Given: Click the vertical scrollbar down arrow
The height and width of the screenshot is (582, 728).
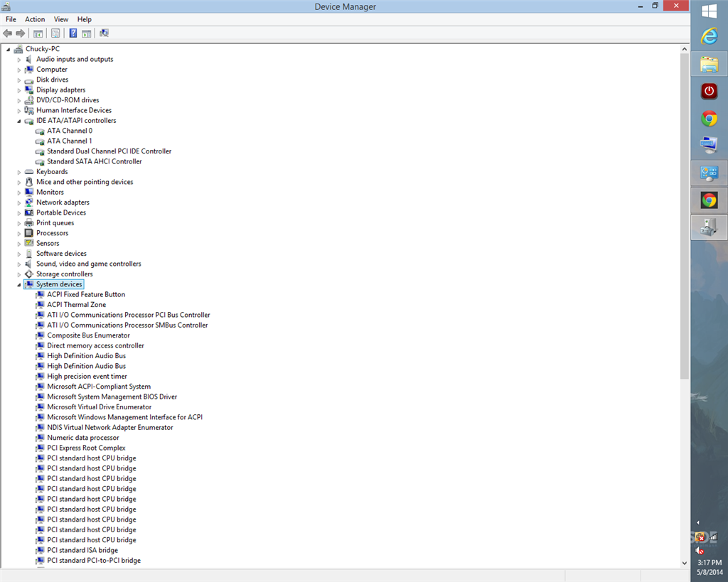Looking at the screenshot, I should [x=685, y=563].
